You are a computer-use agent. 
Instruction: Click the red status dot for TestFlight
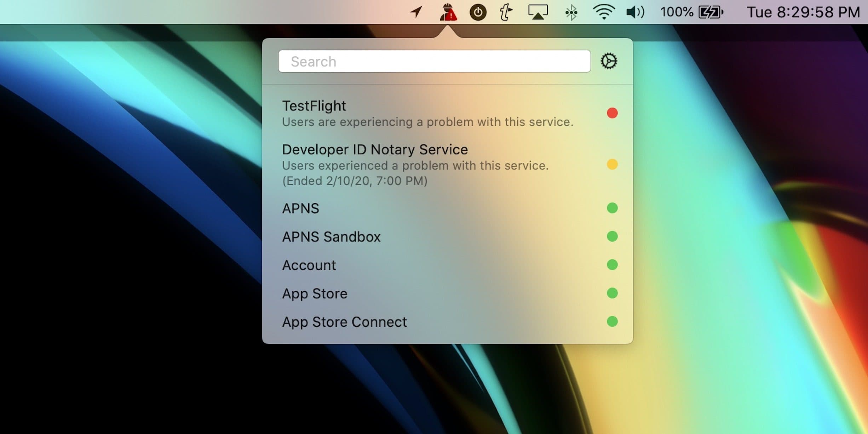612,113
